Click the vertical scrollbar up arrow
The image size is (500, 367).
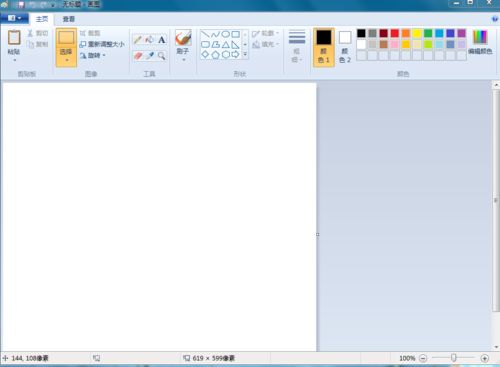coord(496,85)
